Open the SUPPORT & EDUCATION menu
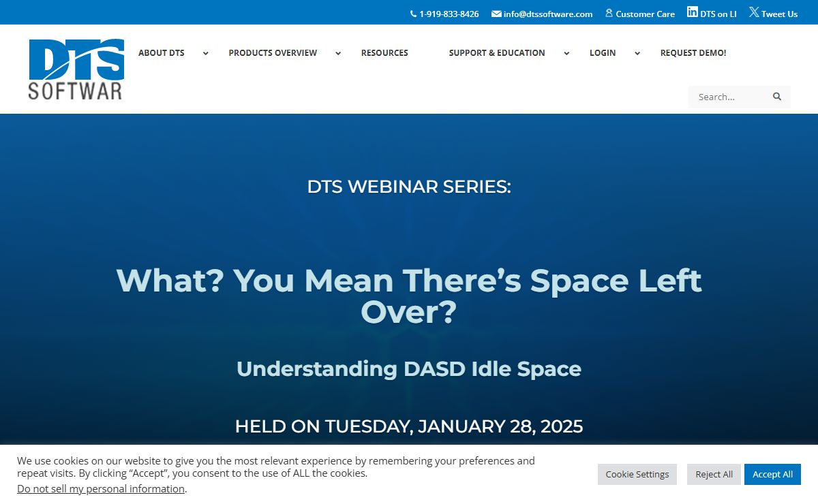The width and height of the screenshot is (818, 504). [497, 52]
